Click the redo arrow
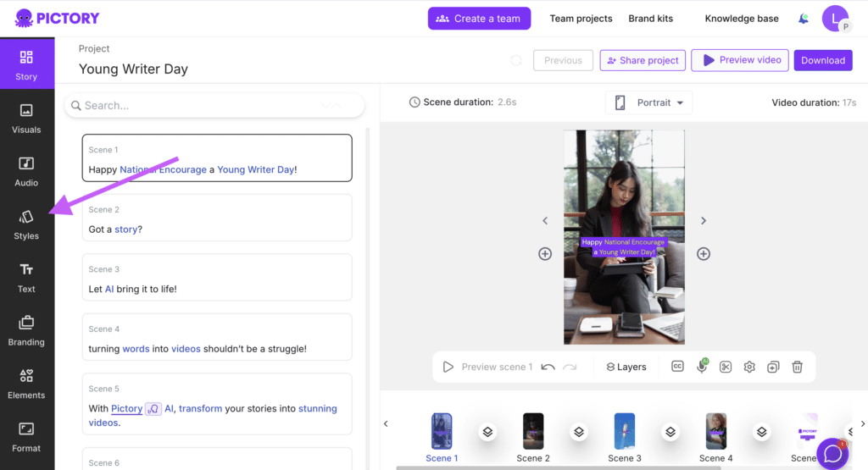Viewport: 868px width, 470px height. [x=570, y=367]
